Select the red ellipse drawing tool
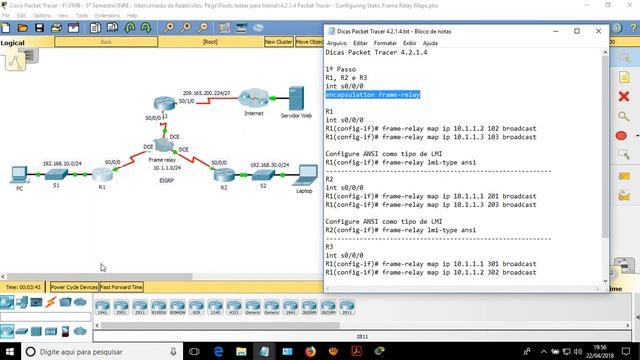 point(621,136)
